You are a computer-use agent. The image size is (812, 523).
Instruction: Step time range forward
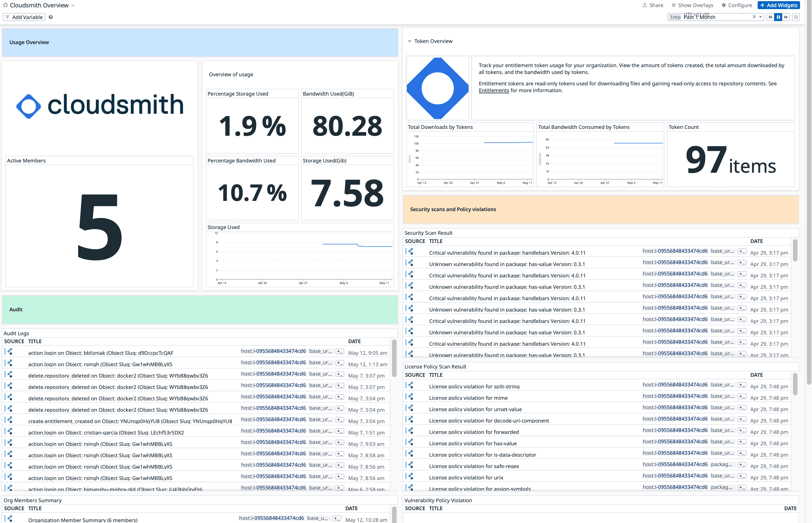(786, 17)
